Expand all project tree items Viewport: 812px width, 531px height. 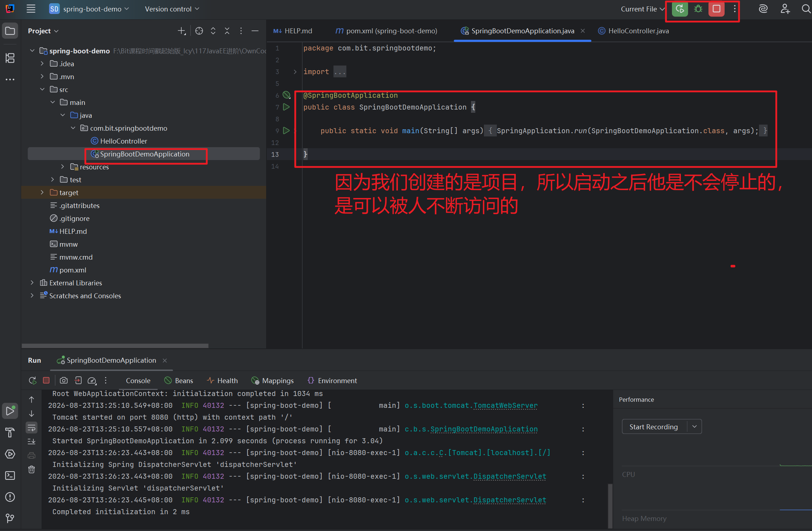pos(213,31)
